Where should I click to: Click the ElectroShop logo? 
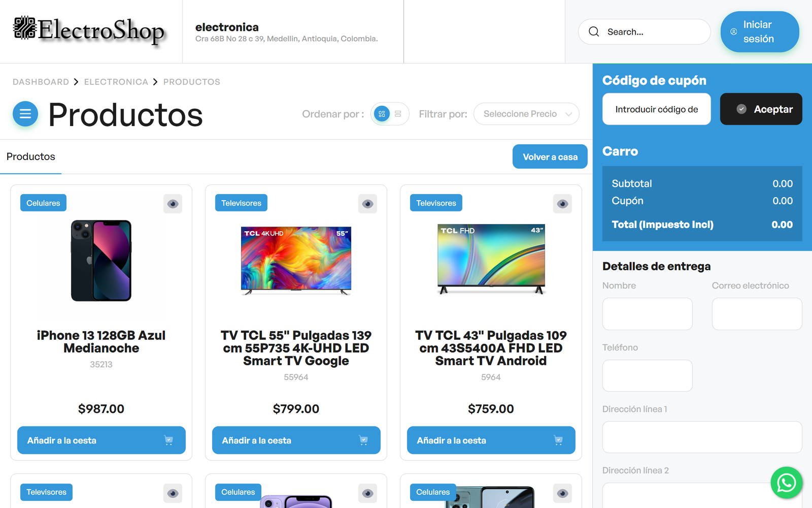tap(89, 30)
